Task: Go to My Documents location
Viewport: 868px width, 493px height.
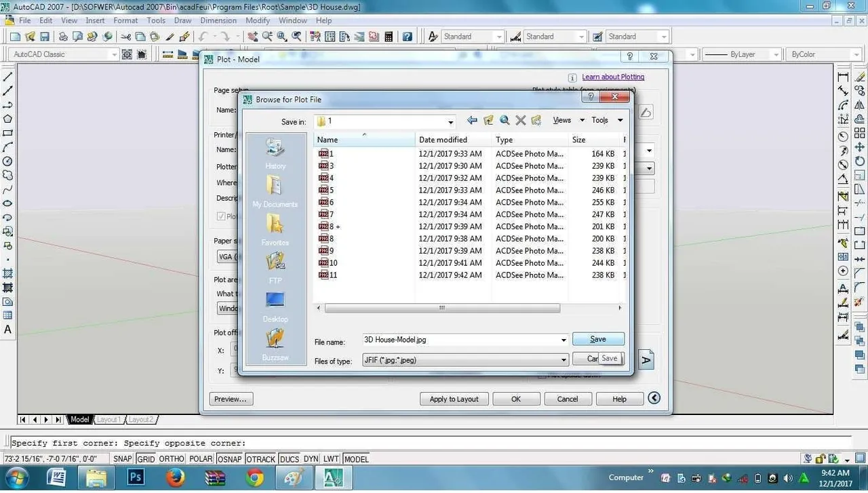Action: tap(275, 191)
